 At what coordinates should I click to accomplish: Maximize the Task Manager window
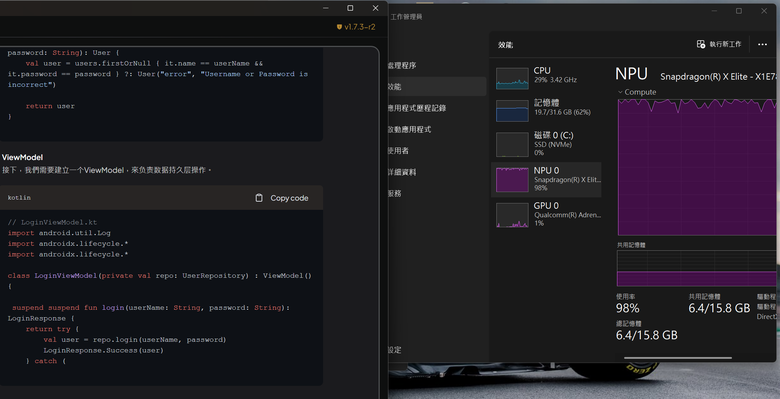pos(739,11)
